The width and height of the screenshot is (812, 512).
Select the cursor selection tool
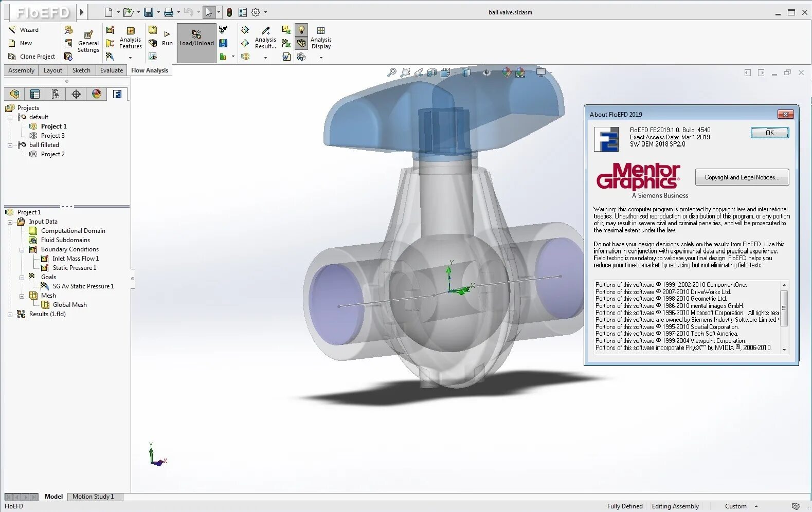(x=208, y=12)
